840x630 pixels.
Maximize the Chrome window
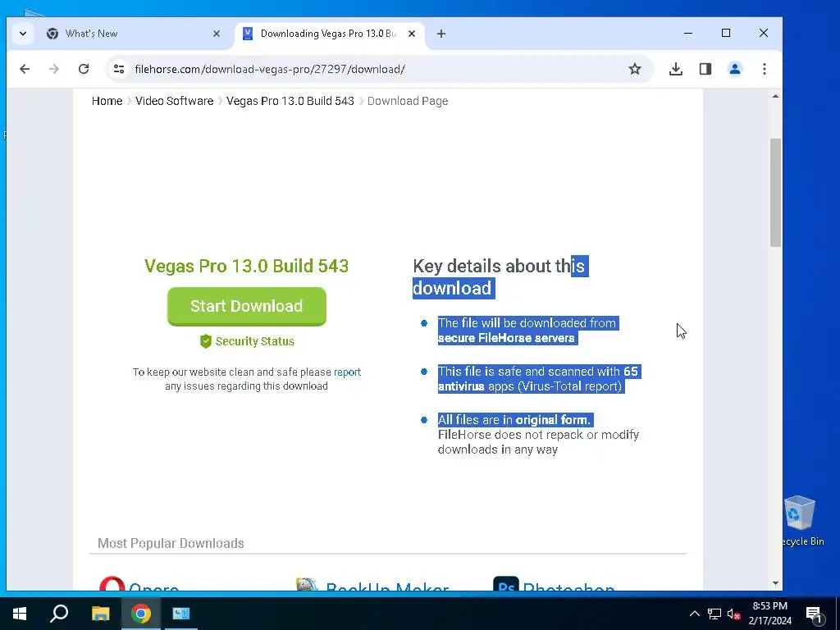pyautogui.click(x=726, y=33)
